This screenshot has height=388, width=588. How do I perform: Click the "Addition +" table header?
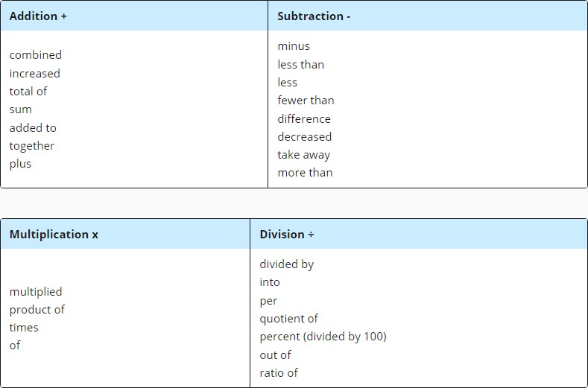click(x=38, y=16)
